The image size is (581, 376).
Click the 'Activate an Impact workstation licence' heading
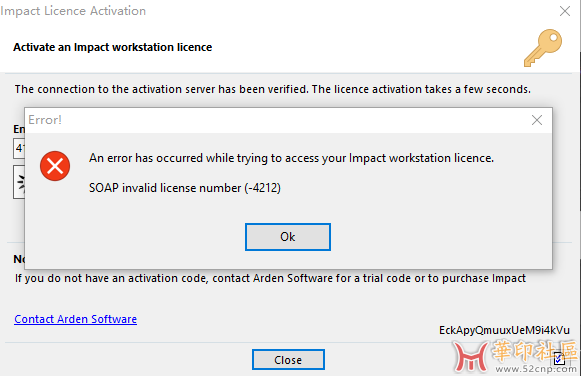pos(113,47)
